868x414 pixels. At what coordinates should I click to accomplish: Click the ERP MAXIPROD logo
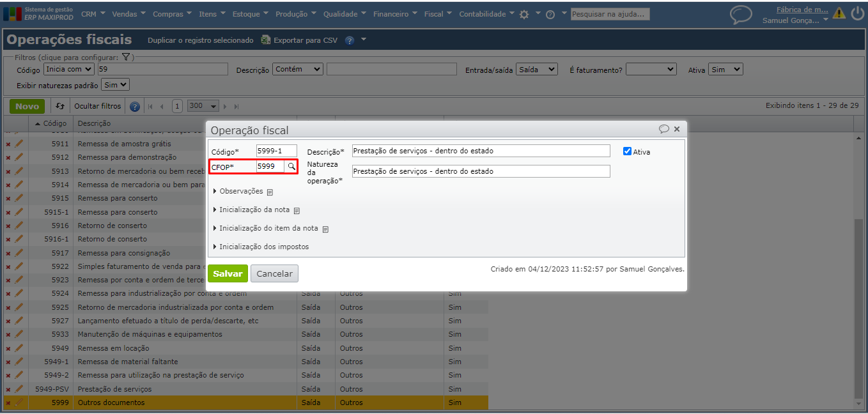click(x=38, y=13)
